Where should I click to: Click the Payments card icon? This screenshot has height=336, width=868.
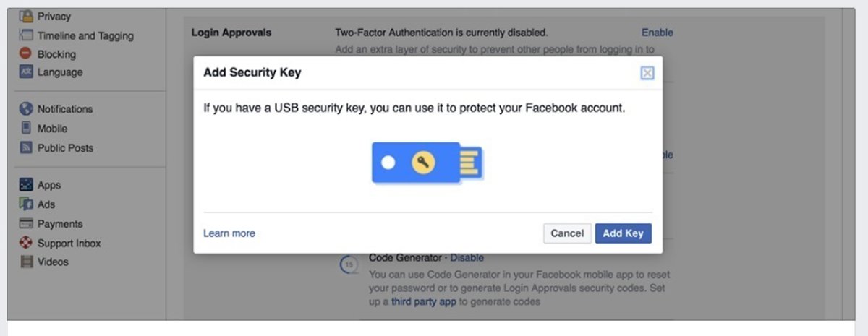click(x=26, y=224)
